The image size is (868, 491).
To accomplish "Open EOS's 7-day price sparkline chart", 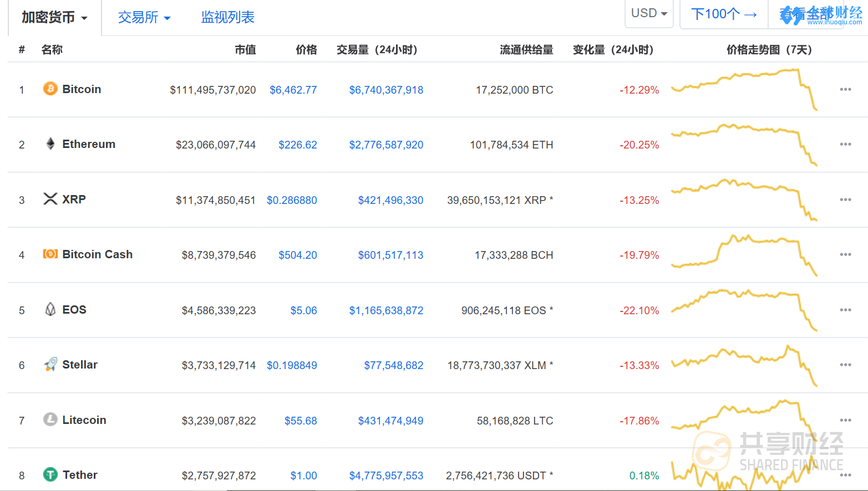I will tap(744, 310).
